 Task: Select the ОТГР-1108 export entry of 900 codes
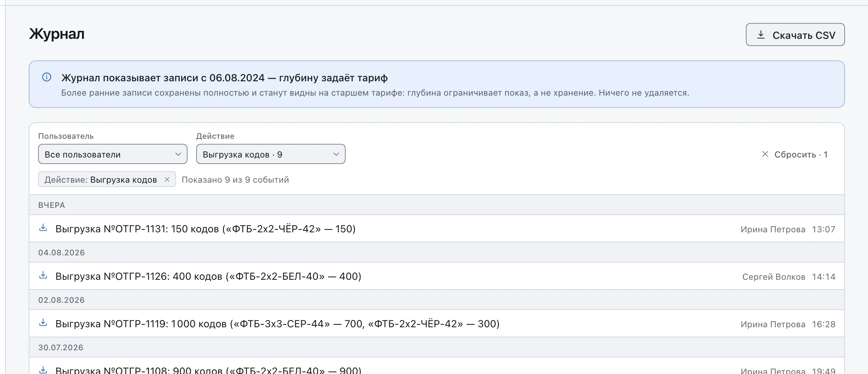tap(437, 366)
